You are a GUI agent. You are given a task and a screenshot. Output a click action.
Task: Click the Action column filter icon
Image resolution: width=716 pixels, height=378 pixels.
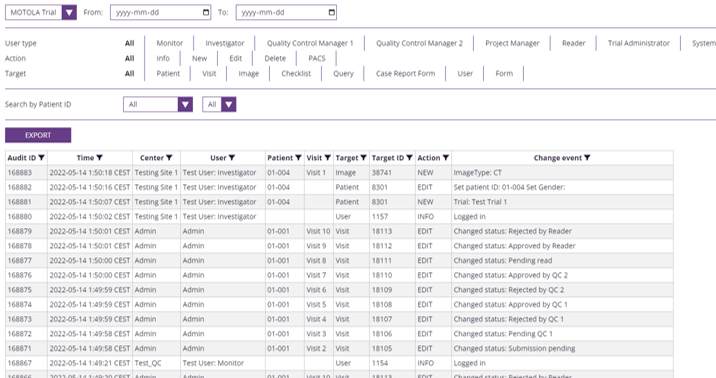[446, 158]
